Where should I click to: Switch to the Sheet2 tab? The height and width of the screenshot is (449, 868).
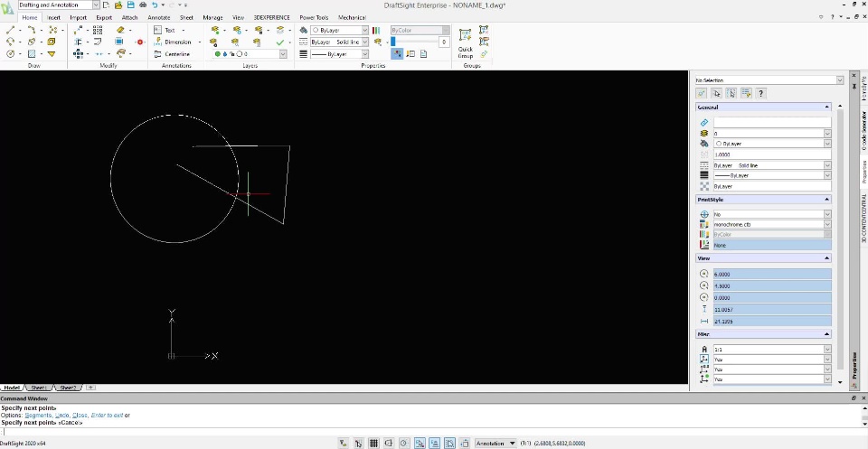tap(68, 388)
